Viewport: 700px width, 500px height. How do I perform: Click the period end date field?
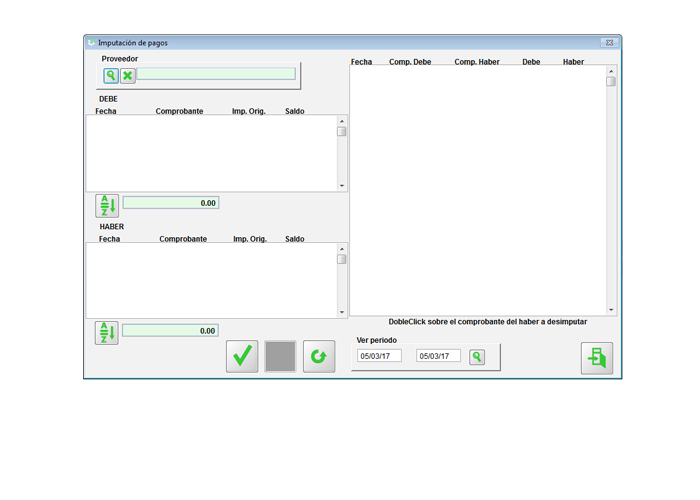click(x=438, y=356)
